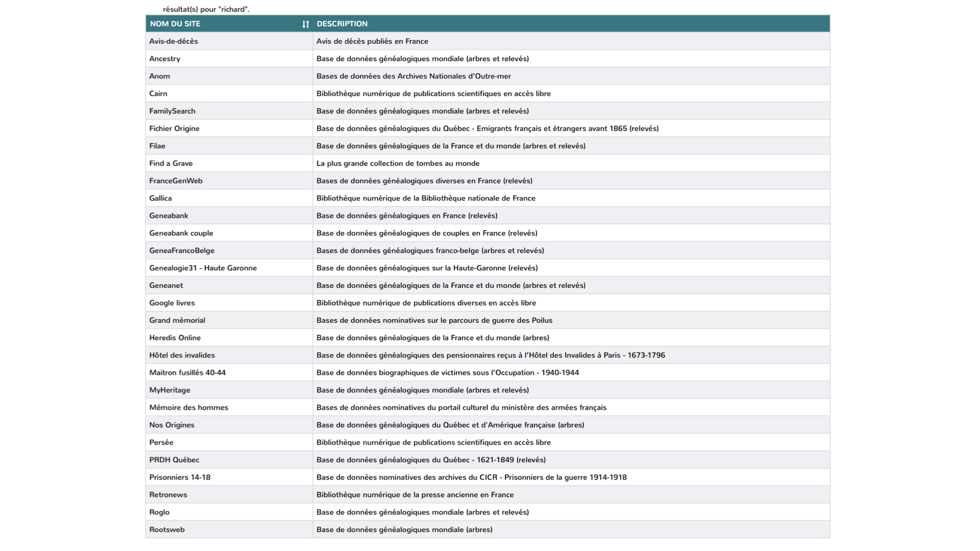Click description 'Bases de données généalogiques diverses en France'

coord(424,181)
